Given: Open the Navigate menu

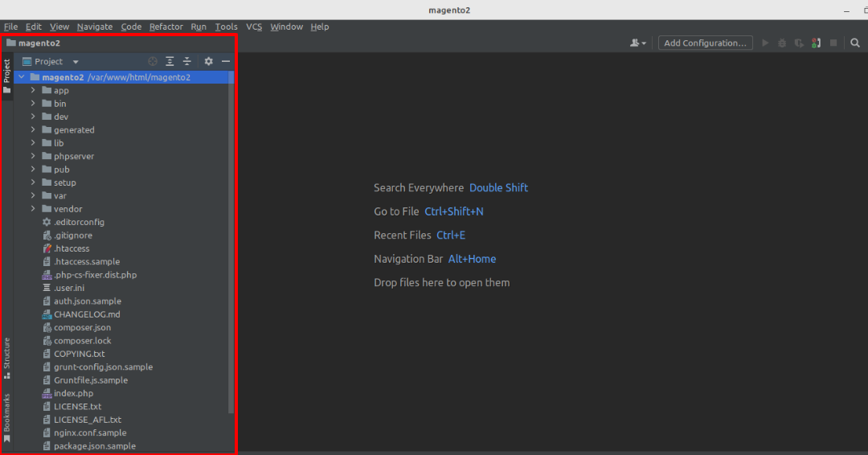Looking at the screenshot, I should (x=95, y=27).
